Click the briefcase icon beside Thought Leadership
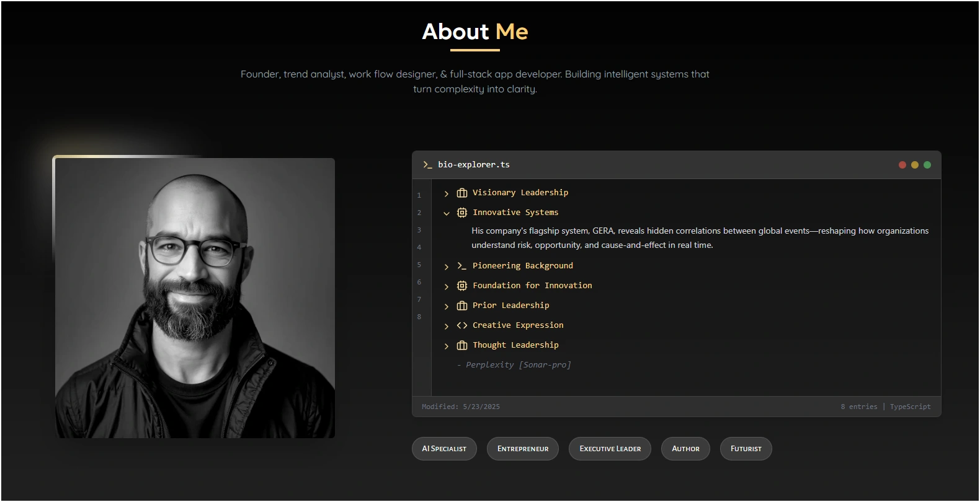The image size is (980, 502). [462, 345]
